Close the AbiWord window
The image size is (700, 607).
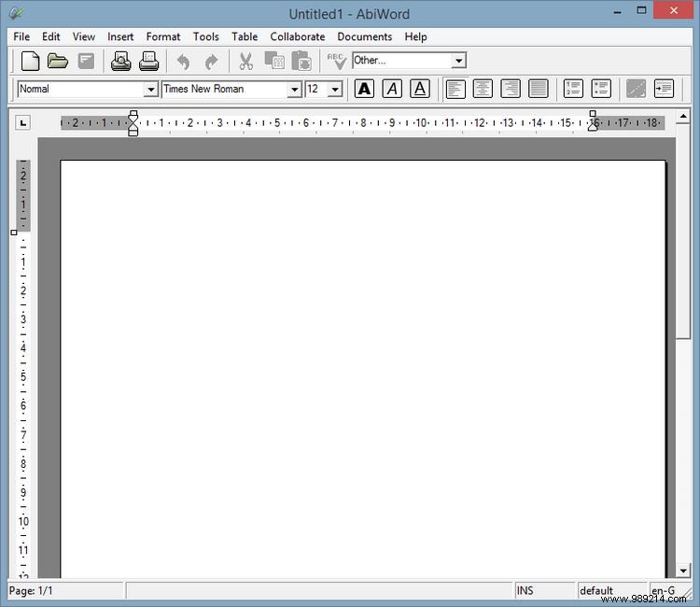tap(674, 10)
